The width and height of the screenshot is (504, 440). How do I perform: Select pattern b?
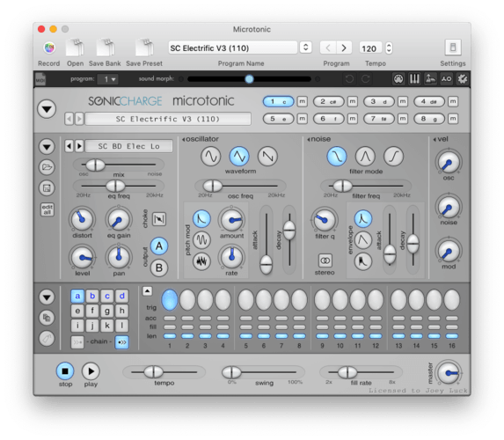click(92, 296)
